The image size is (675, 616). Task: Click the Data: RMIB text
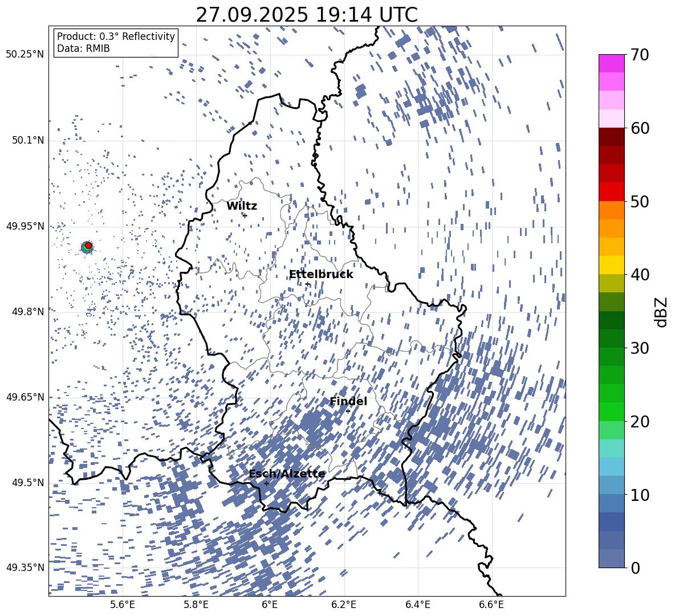(x=83, y=48)
